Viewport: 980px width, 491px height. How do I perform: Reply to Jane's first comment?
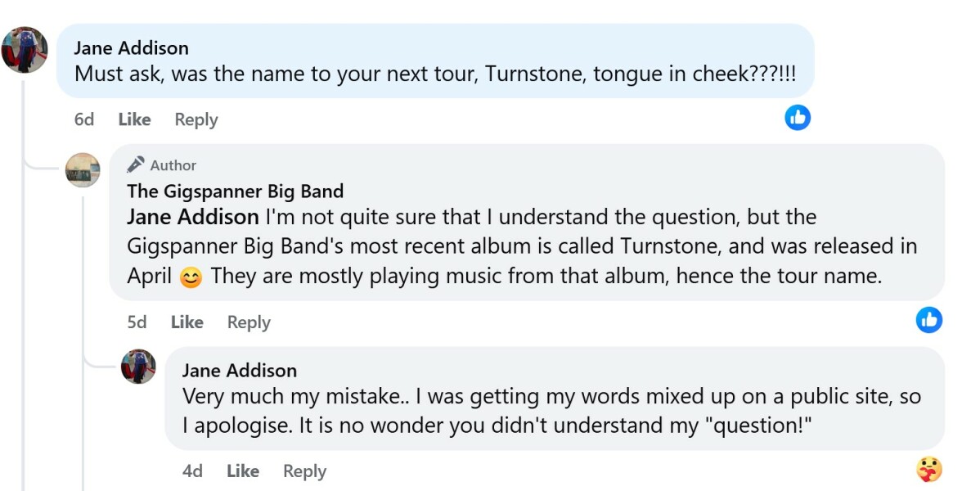[196, 119]
